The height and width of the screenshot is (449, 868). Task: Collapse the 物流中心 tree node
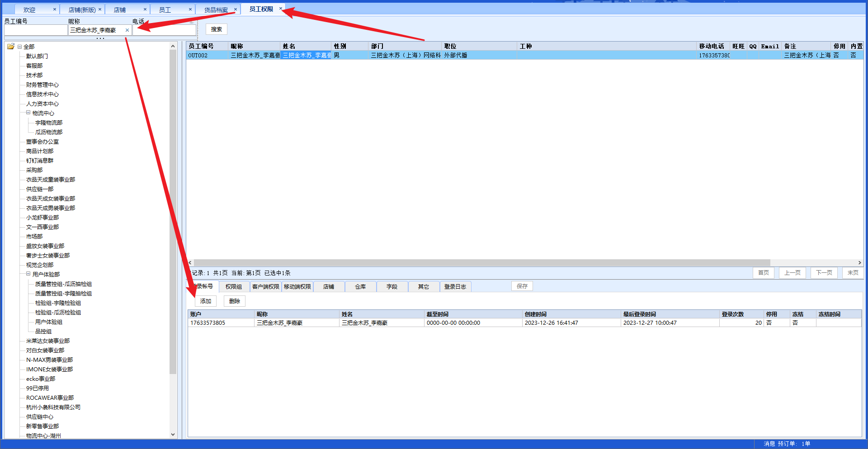[28, 113]
